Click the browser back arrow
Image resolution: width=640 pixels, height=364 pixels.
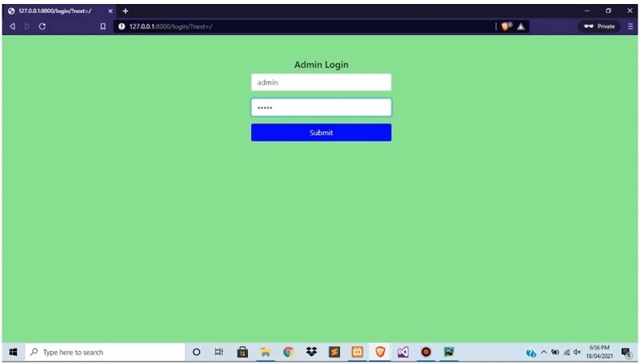12,26
